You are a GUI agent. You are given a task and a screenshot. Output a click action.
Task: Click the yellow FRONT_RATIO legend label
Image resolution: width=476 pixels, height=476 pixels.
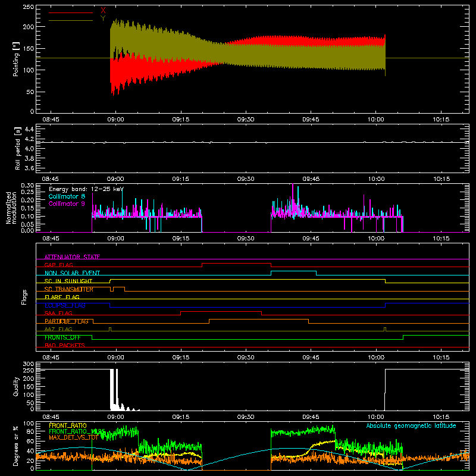point(68,425)
